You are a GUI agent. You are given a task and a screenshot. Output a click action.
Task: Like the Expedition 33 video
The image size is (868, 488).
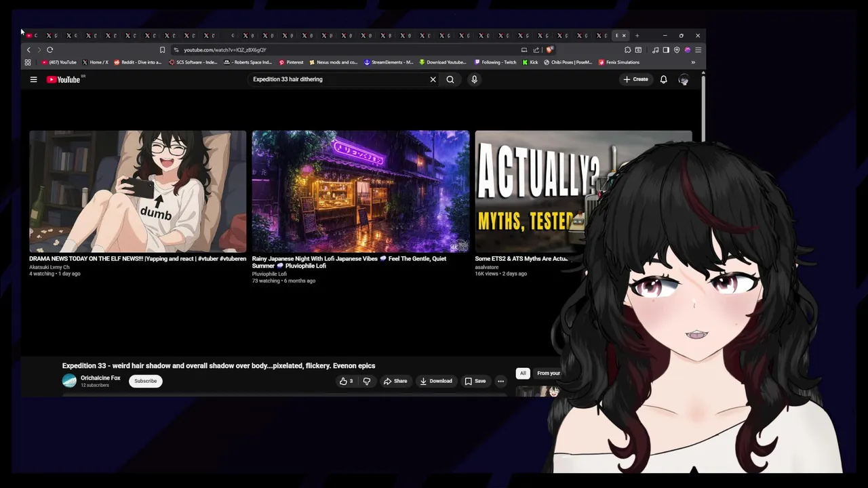point(346,381)
